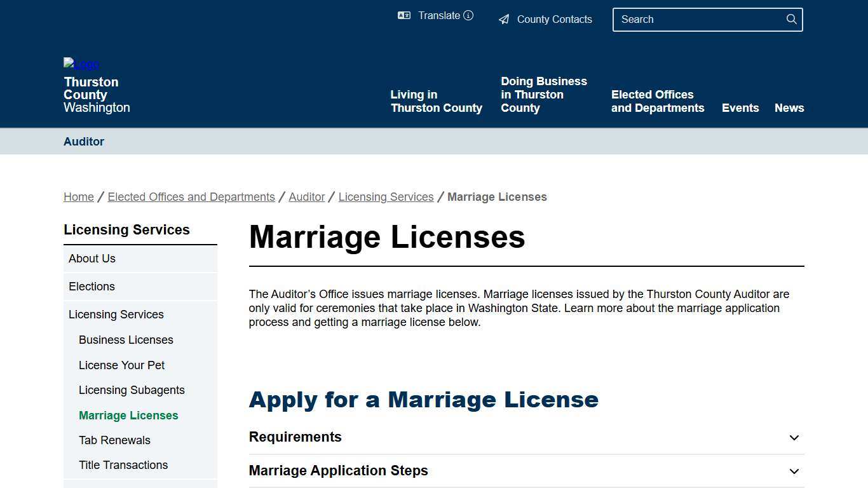Click the Translate language icon
868x488 pixels.
click(x=403, y=15)
